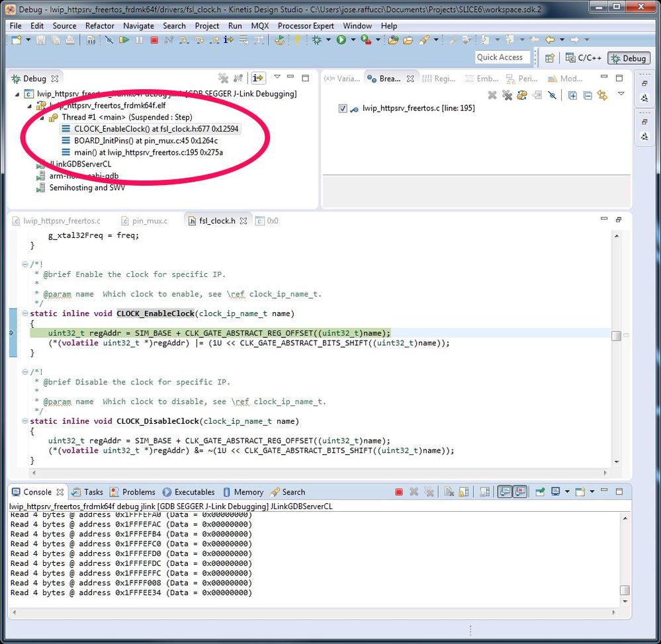This screenshot has height=644, width=661.
Task: Click Pin Console icon
Action: 540,492
